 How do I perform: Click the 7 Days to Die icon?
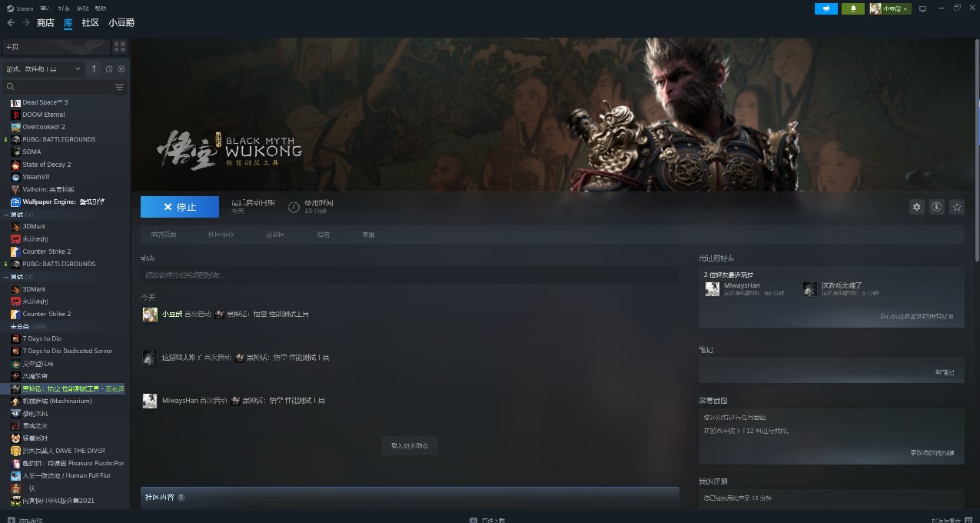pos(15,338)
